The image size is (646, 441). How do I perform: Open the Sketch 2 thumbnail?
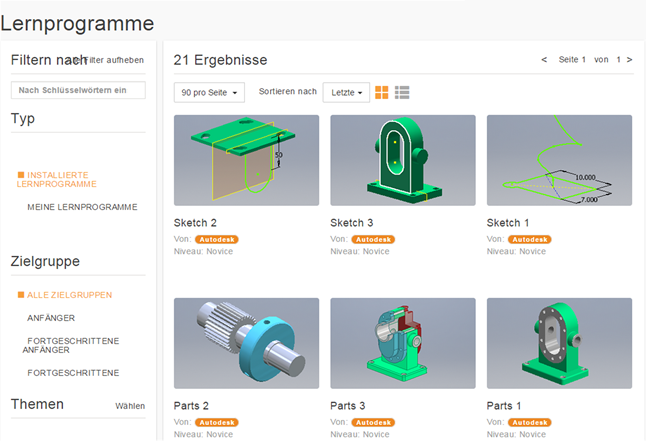pos(246,160)
